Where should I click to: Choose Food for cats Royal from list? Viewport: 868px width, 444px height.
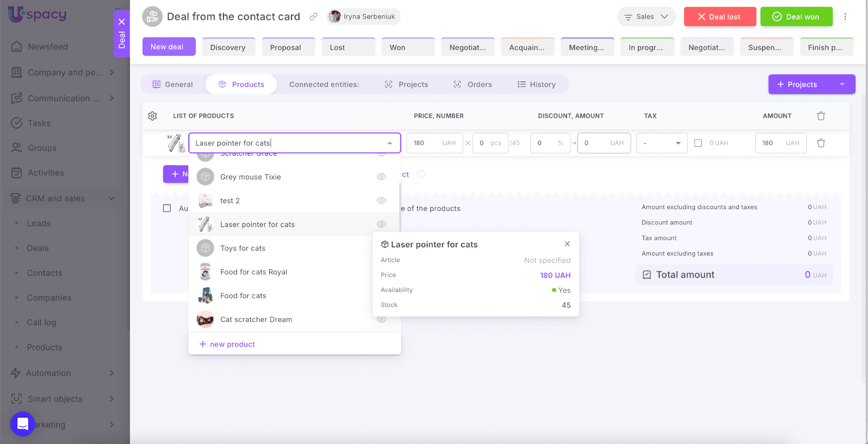click(x=253, y=272)
